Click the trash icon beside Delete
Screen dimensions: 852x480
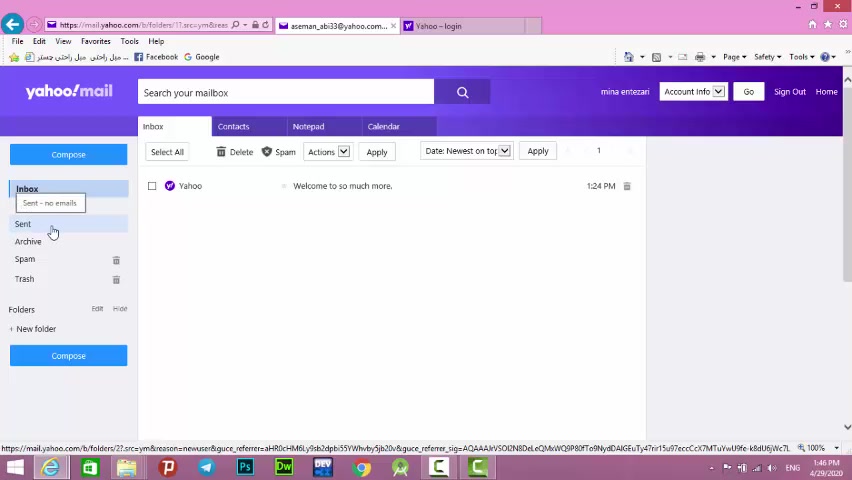click(x=221, y=152)
